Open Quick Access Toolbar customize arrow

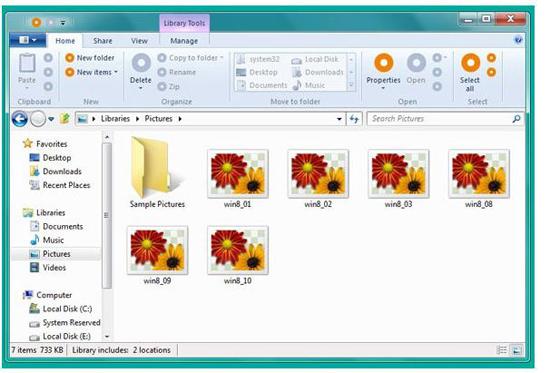click(x=63, y=23)
